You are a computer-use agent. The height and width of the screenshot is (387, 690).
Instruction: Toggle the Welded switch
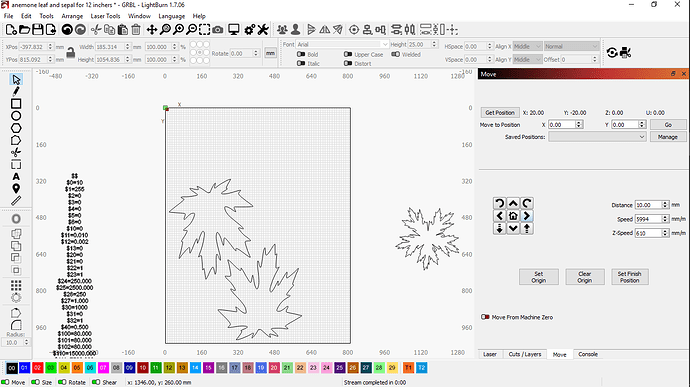pyautogui.click(x=396, y=54)
